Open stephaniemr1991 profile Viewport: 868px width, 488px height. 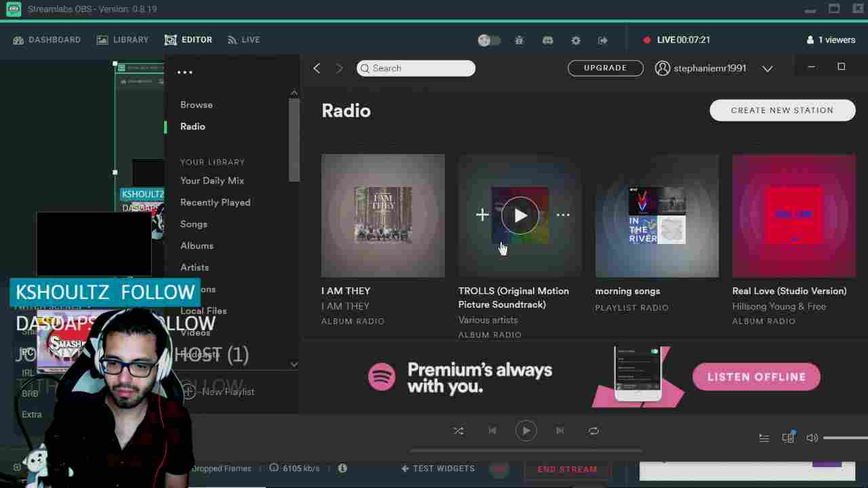(x=701, y=68)
